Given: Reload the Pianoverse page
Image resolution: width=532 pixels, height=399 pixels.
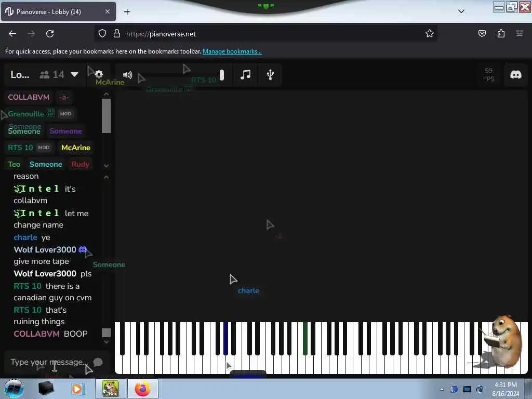Looking at the screenshot, I should click(50, 34).
